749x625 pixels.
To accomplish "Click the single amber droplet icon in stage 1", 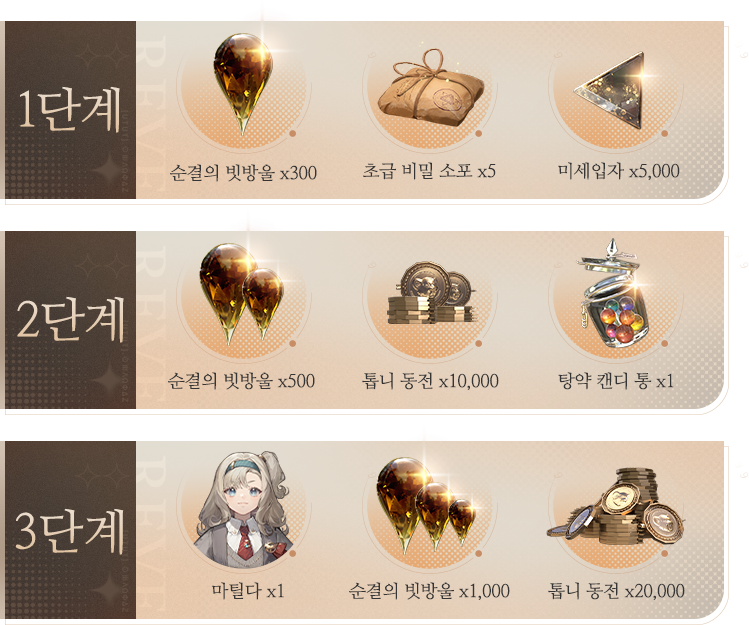I will click(243, 84).
